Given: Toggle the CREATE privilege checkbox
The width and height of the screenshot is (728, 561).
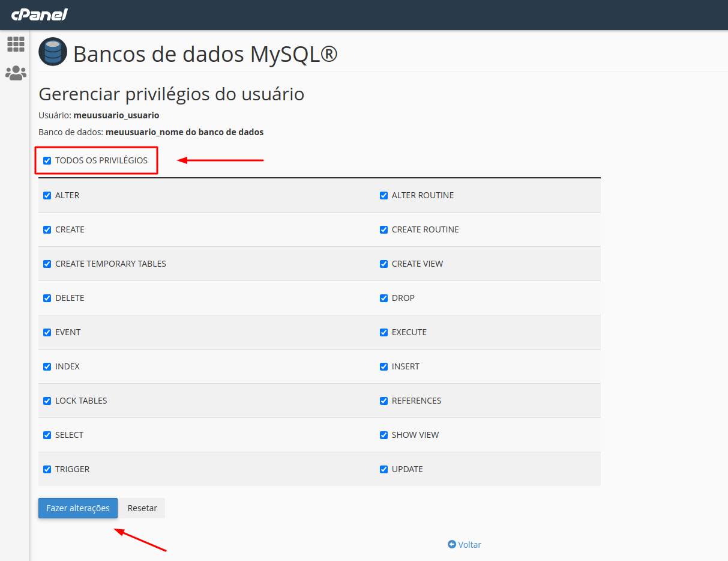Looking at the screenshot, I should point(47,229).
